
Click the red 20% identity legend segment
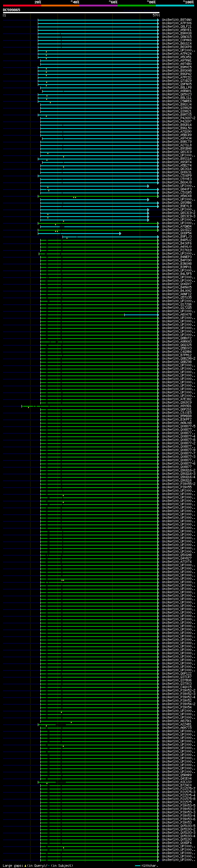point(22,6)
